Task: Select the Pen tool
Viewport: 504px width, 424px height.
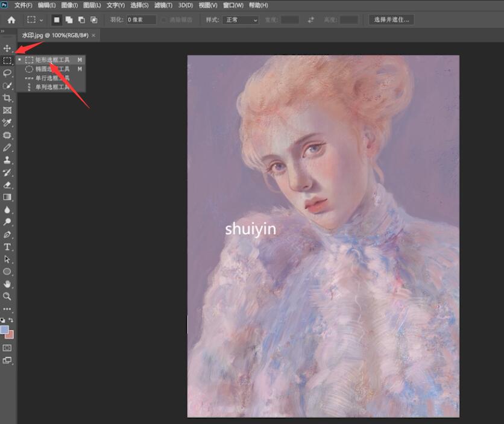Action: 7,234
